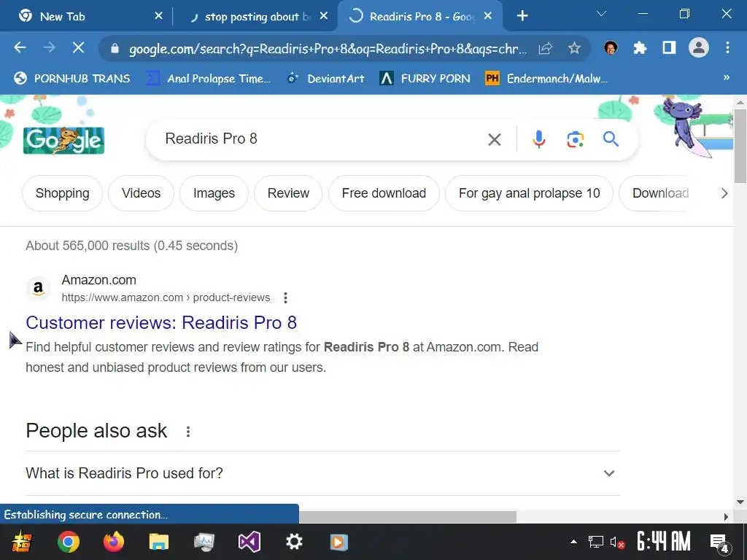Open a new browser tab
This screenshot has width=747, height=560.
tap(522, 16)
